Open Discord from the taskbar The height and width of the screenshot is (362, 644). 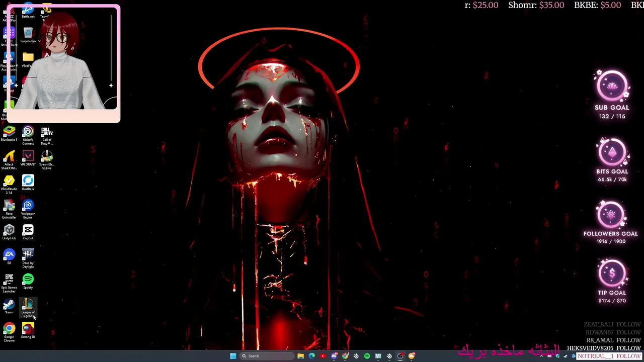pos(334,356)
